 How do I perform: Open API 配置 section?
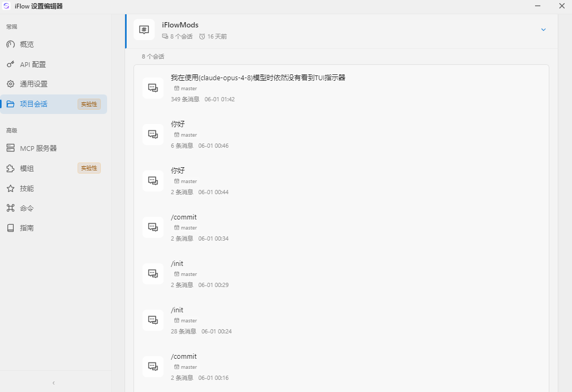(x=54, y=64)
